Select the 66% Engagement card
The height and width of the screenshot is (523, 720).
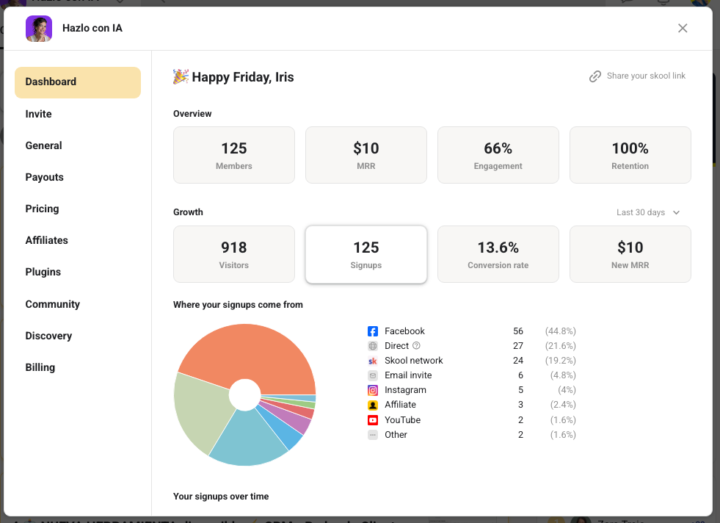tap(498, 155)
